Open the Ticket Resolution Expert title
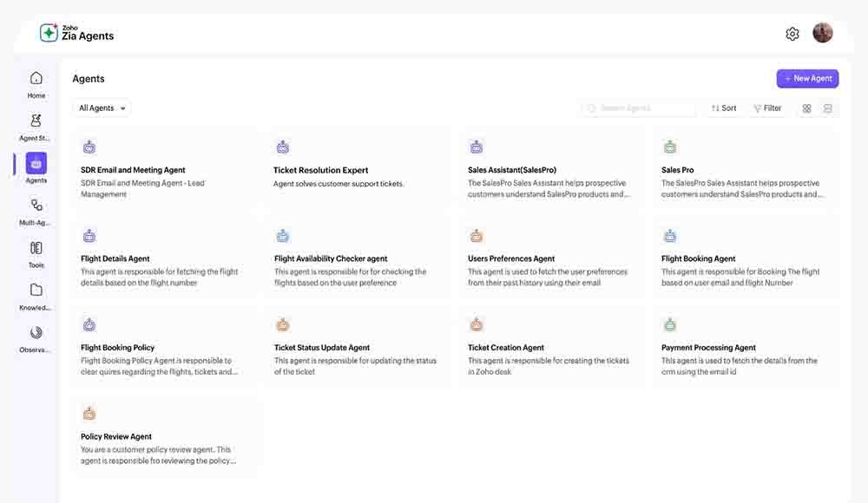The width and height of the screenshot is (868, 503). click(320, 170)
